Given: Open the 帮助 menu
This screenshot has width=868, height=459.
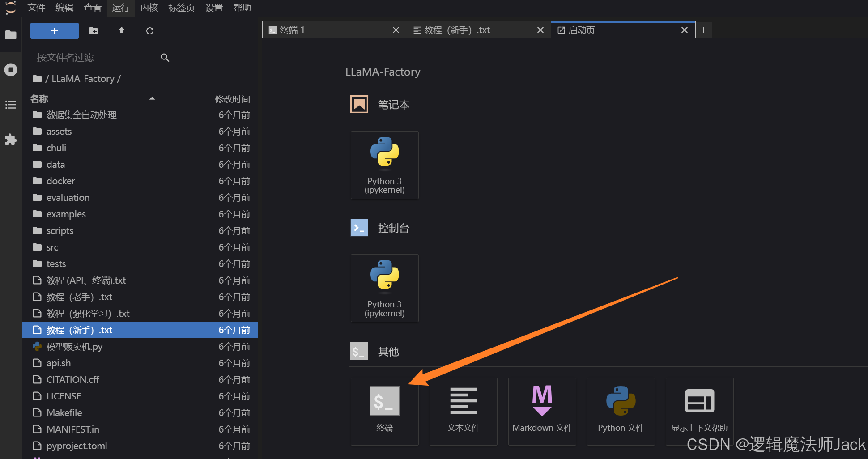Looking at the screenshot, I should [243, 8].
